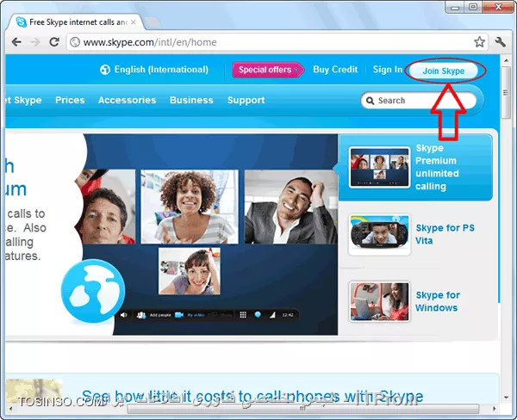
Task: Reload the page with refresh icon
Action: (54, 42)
